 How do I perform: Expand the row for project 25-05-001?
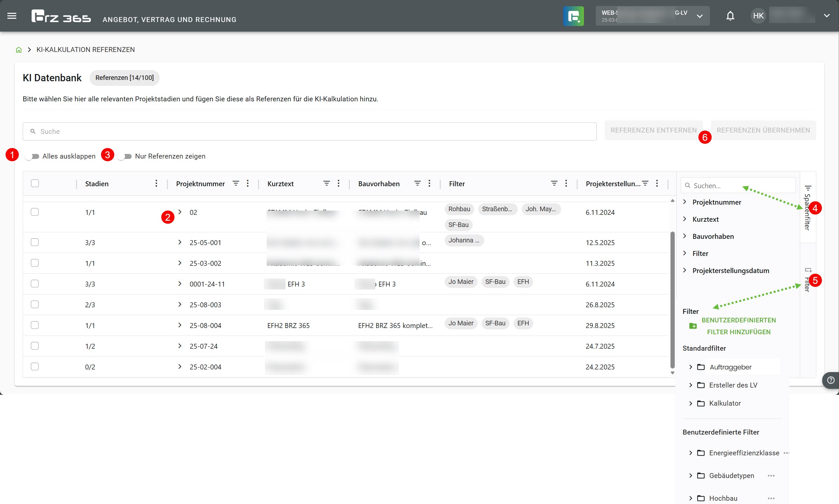[x=180, y=242]
